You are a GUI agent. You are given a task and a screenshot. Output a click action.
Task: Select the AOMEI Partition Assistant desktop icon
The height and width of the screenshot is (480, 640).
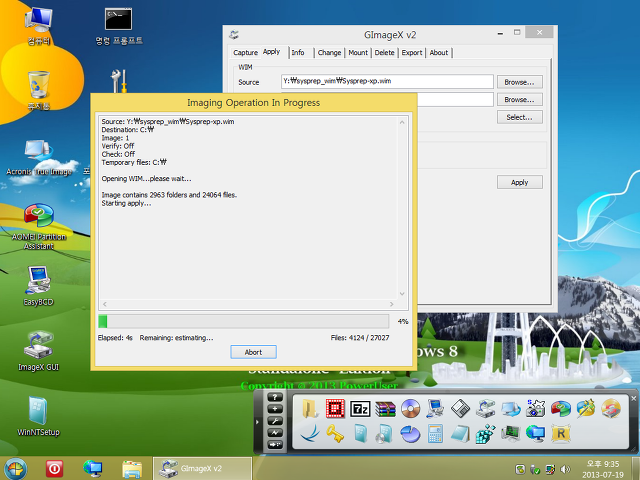[38, 227]
